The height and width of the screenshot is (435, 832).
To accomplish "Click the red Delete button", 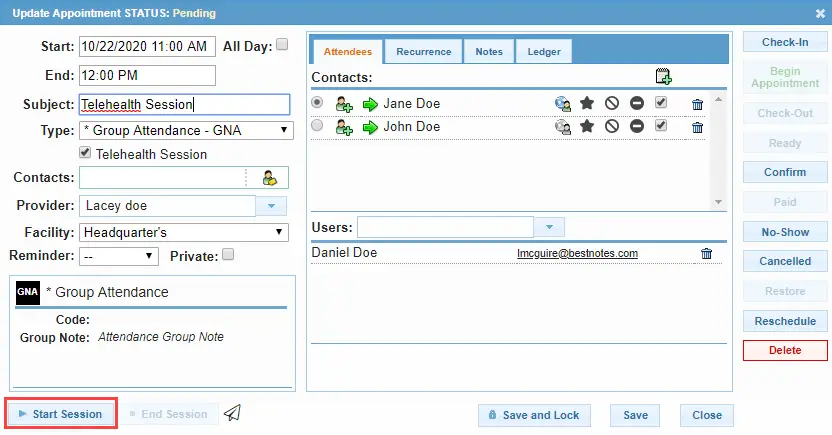I will (x=785, y=350).
